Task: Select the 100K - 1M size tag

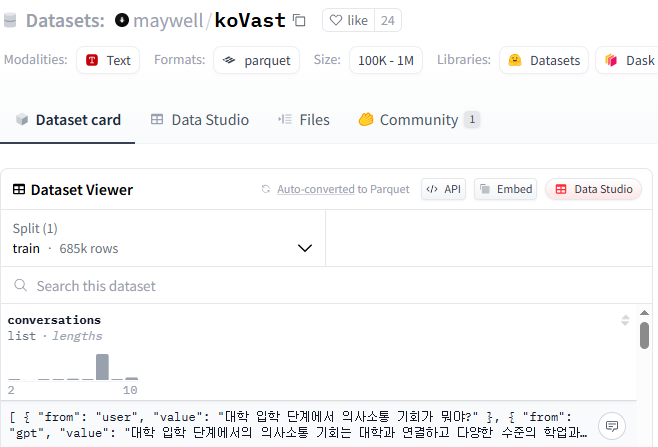Action: [x=386, y=60]
